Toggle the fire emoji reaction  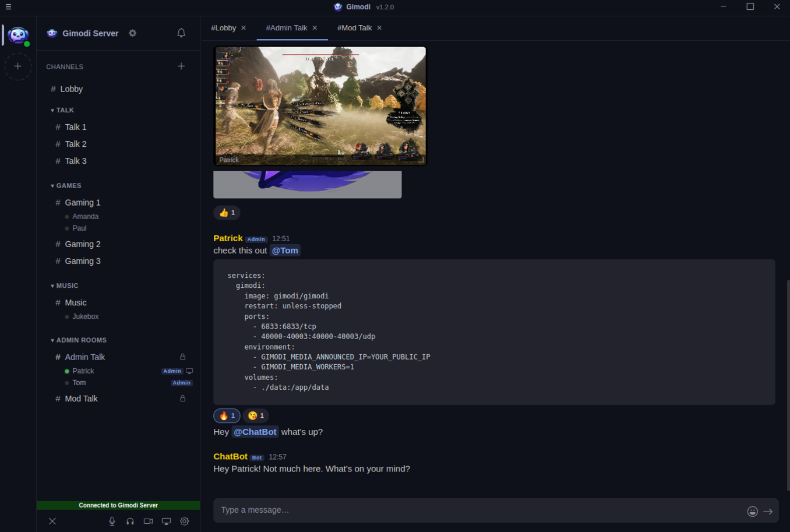pyautogui.click(x=227, y=415)
